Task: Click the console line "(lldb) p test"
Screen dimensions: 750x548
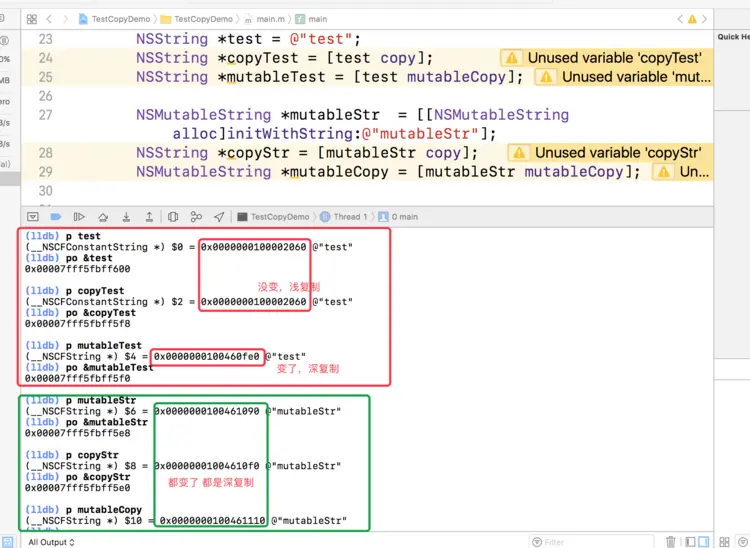Action: (63, 236)
